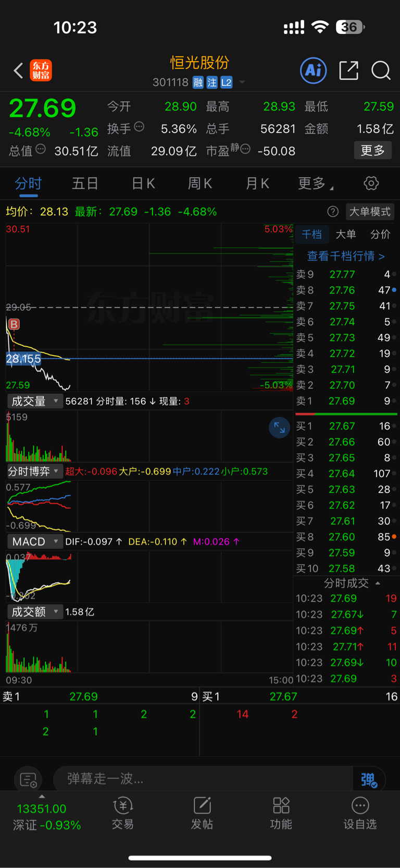The width and height of the screenshot is (400, 868).
Task: Switch to 日K tab
Action: tap(143, 184)
